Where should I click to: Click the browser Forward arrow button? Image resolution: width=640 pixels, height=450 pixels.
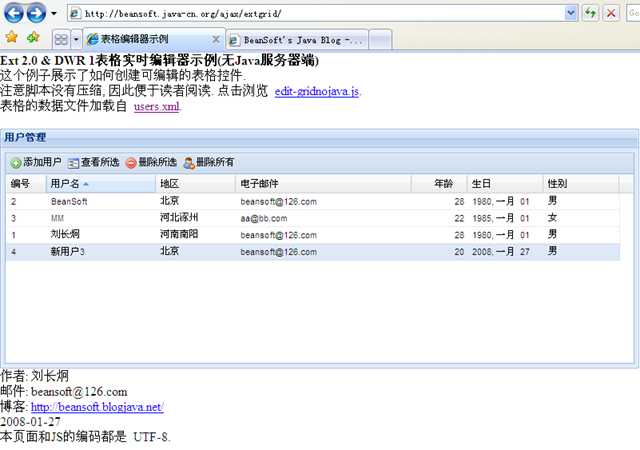click(x=36, y=13)
